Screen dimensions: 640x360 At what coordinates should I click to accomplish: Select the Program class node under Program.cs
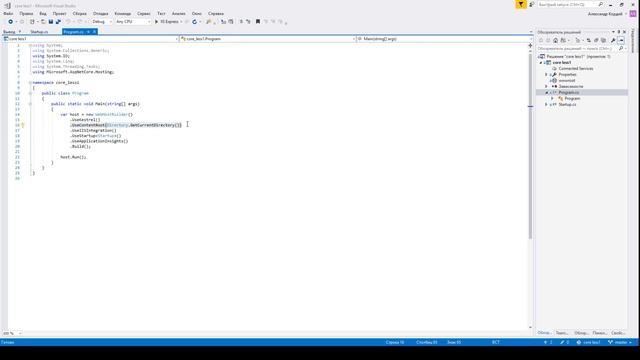click(x=572, y=99)
